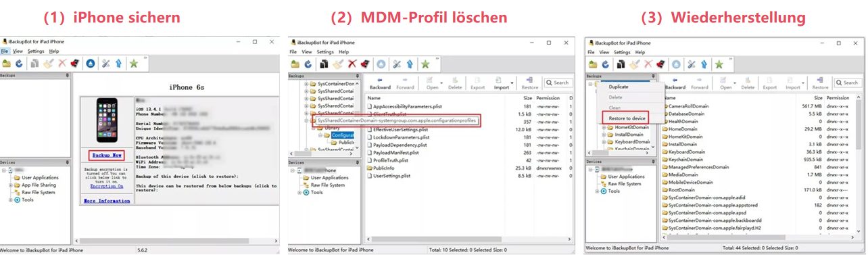868x255 pixels.
Task: Click Open button in MDM-Profil löschen toolbar
Action: coord(432,83)
